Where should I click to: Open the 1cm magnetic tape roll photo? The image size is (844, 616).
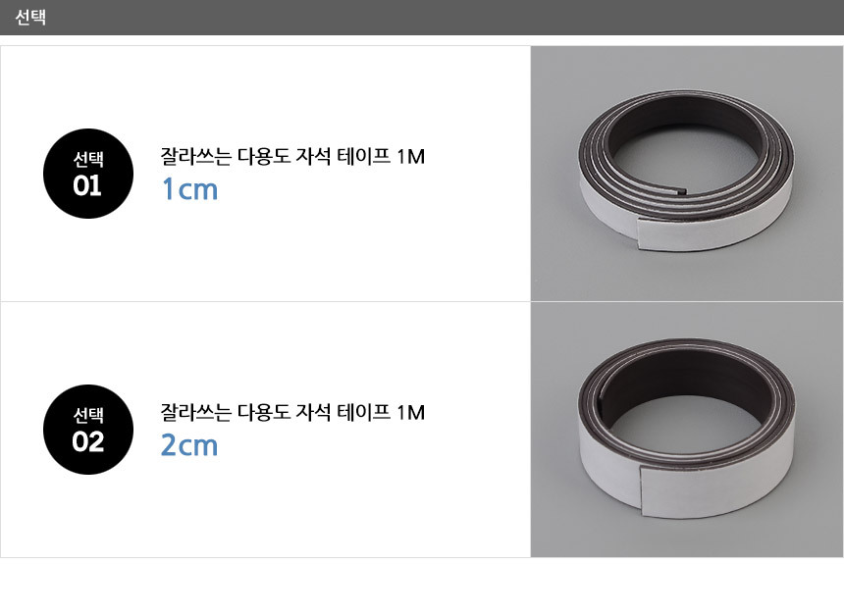point(687,174)
